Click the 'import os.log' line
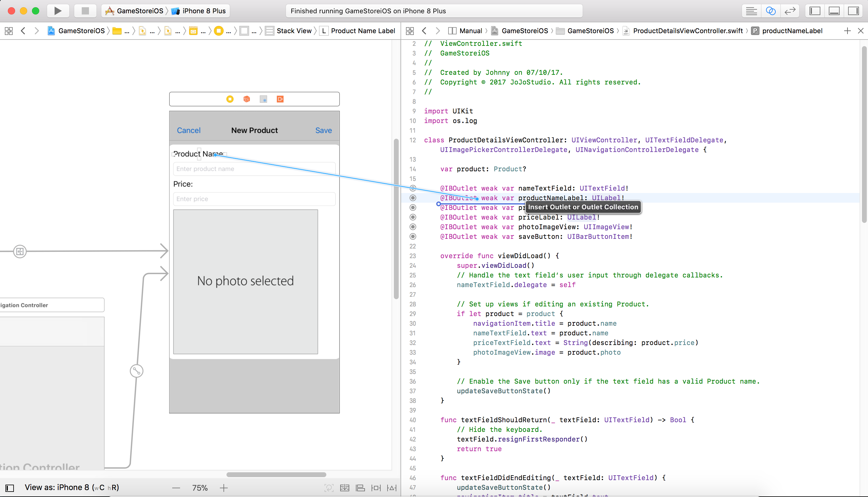The height and width of the screenshot is (497, 868). [451, 121]
